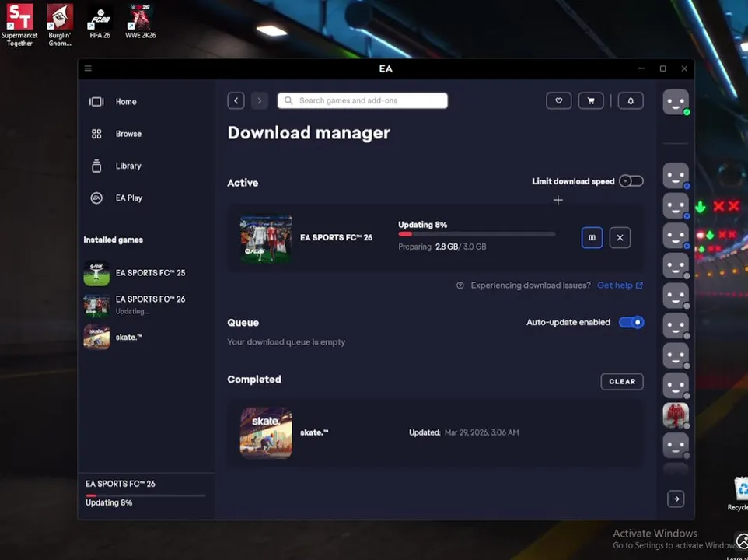Click the forward navigation arrow

[x=260, y=100]
